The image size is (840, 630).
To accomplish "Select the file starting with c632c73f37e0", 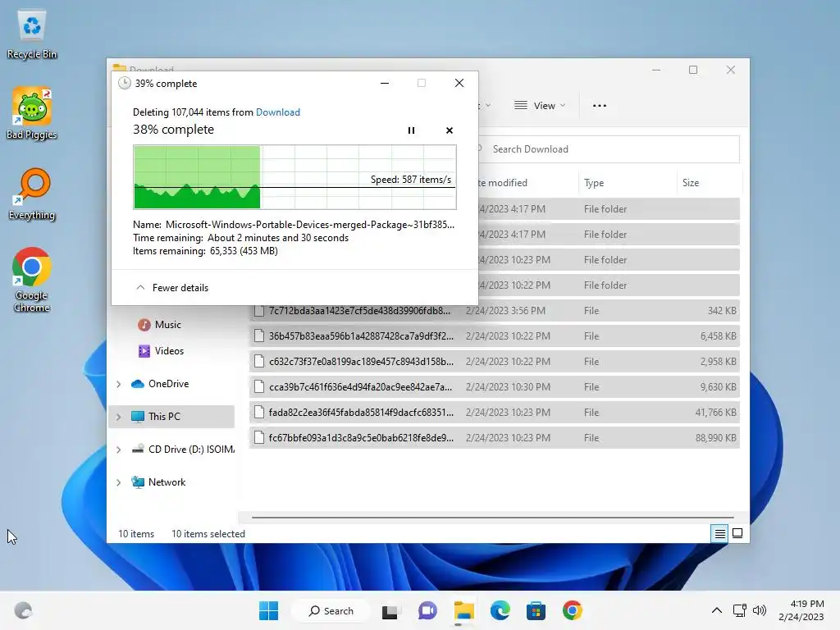I will point(495,362).
